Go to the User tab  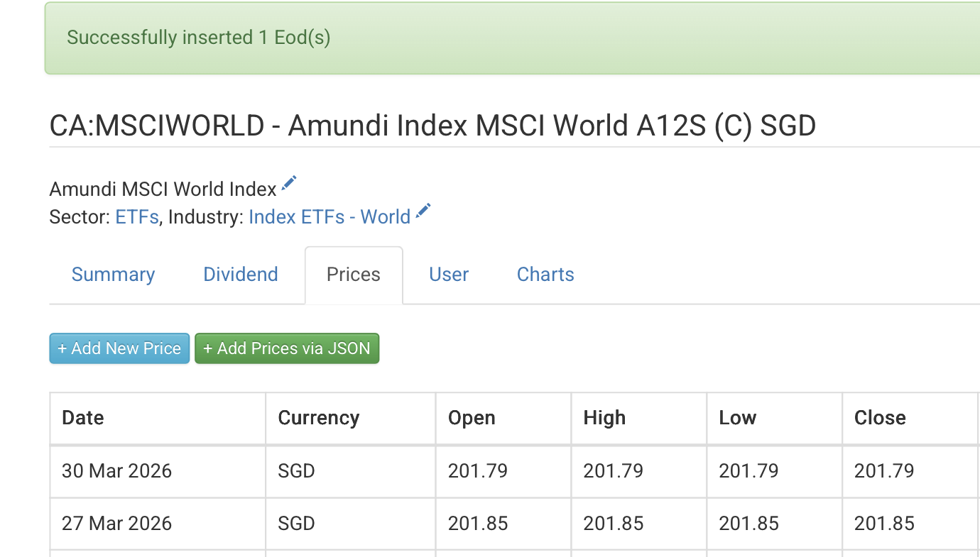click(449, 275)
